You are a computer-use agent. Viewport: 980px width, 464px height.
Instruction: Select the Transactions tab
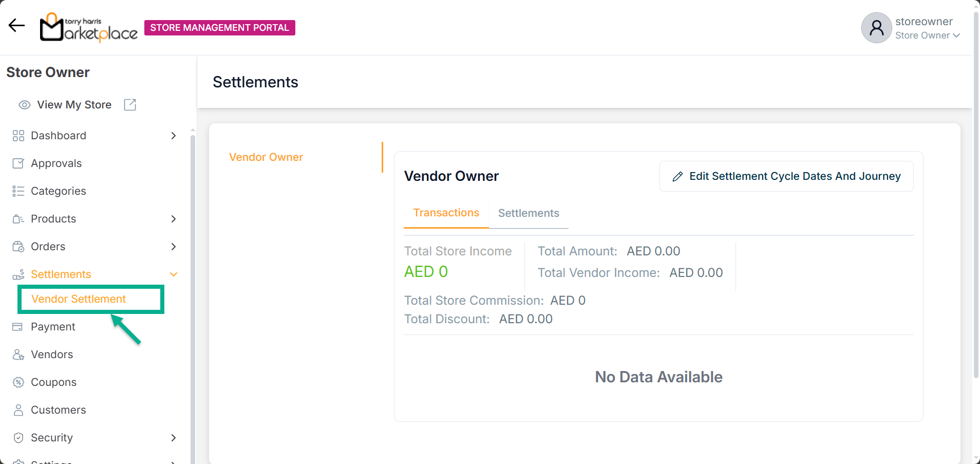click(x=446, y=213)
